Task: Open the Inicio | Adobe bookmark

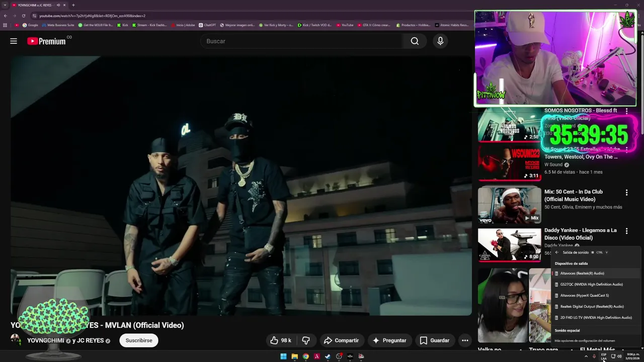Action: coord(183,25)
